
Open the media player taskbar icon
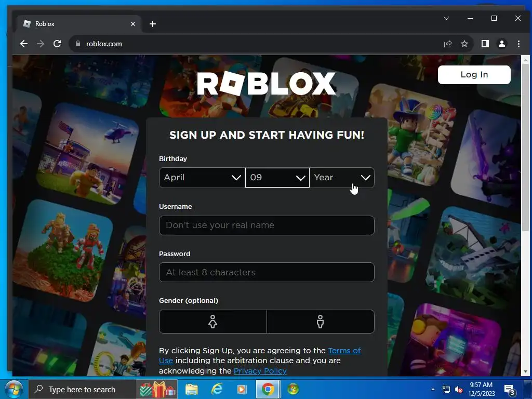coord(242,390)
